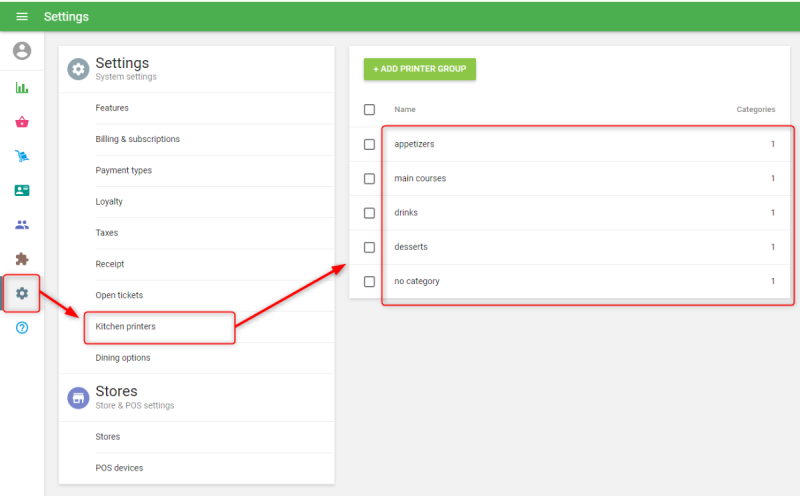800x496 pixels.
Task: Open the items shopping basket icon
Action: (22, 122)
